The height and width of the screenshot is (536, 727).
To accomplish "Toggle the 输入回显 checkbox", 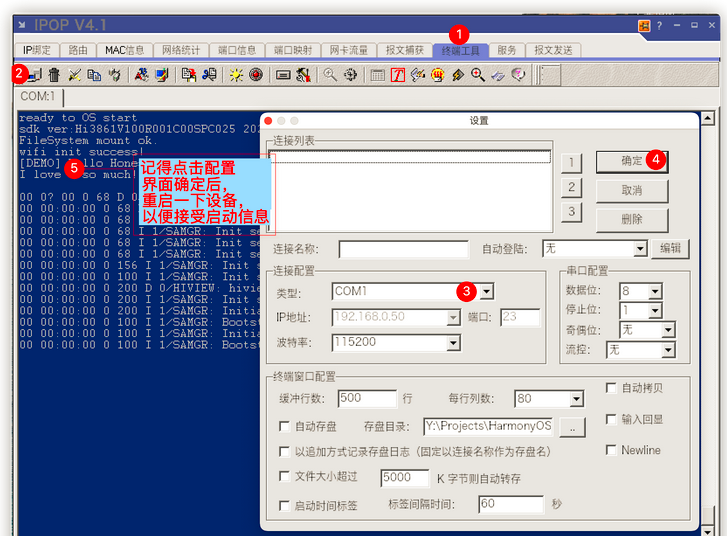I will (x=611, y=419).
